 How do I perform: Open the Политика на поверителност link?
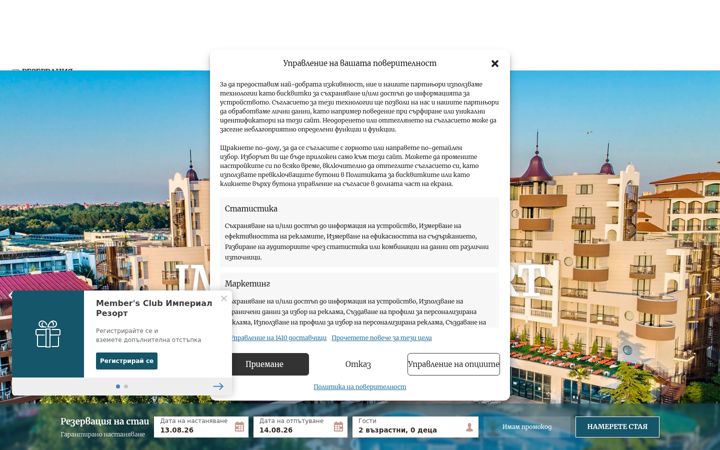[360, 387]
